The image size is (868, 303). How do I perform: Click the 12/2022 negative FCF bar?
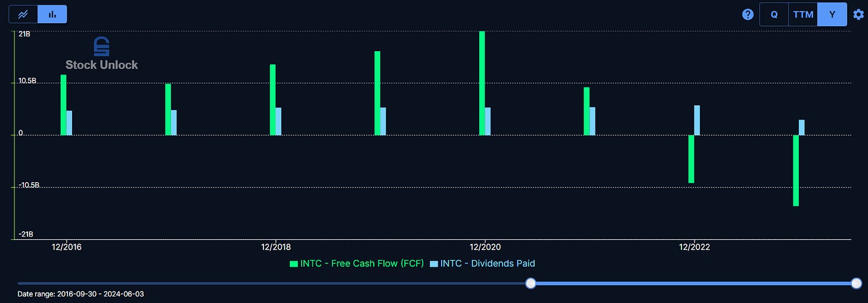coord(691,159)
